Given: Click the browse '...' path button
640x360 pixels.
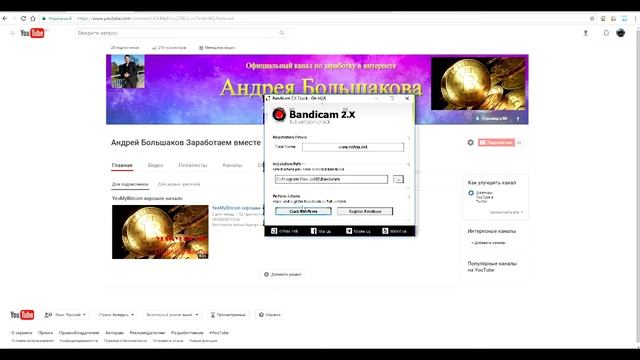Looking at the screenshot, I should [398, 179].
